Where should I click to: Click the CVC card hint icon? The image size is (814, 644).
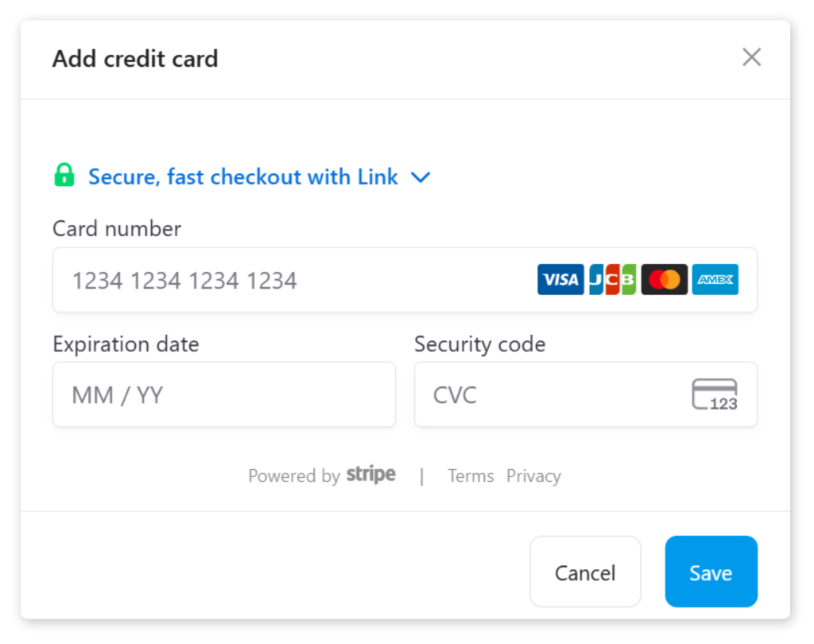(x=714, y=394)
